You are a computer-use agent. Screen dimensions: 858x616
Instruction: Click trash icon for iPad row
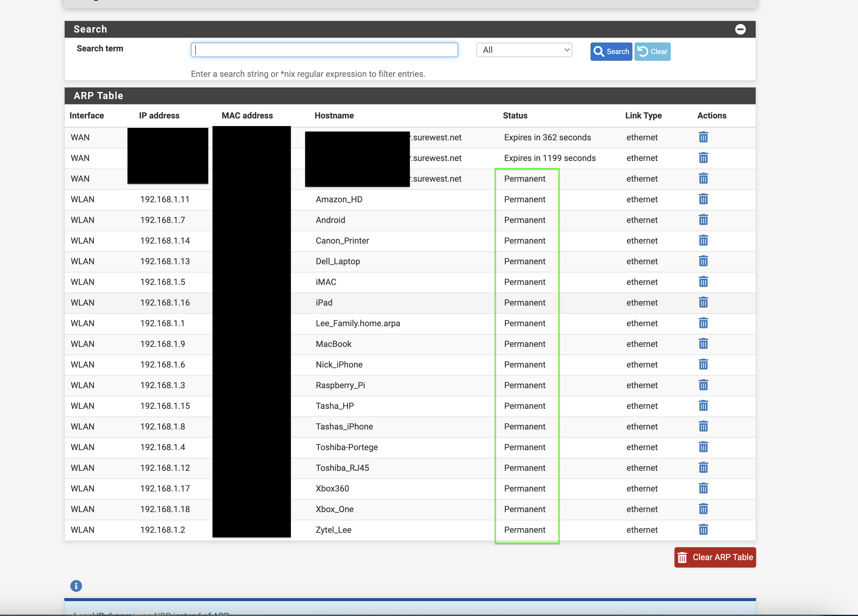click(703, 302)
